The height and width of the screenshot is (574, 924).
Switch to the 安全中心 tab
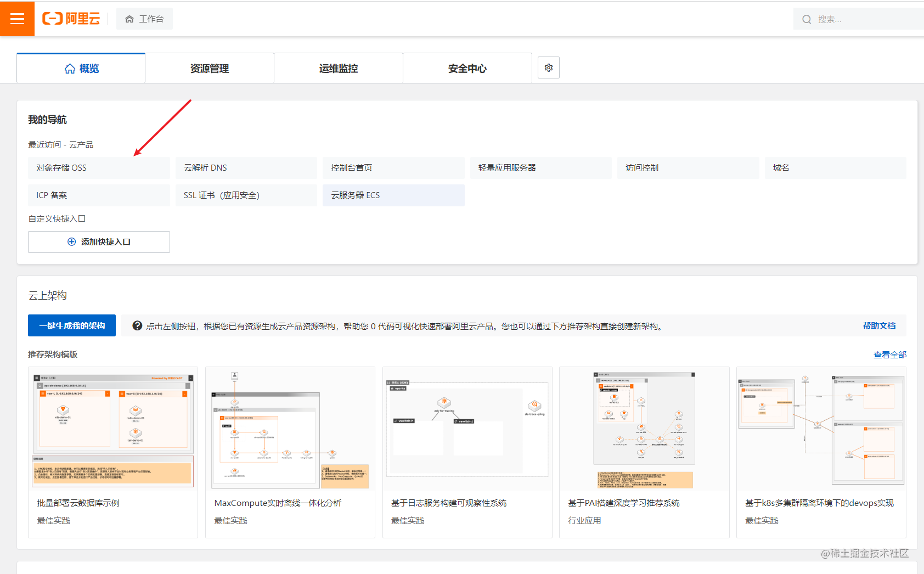(467, 68)
